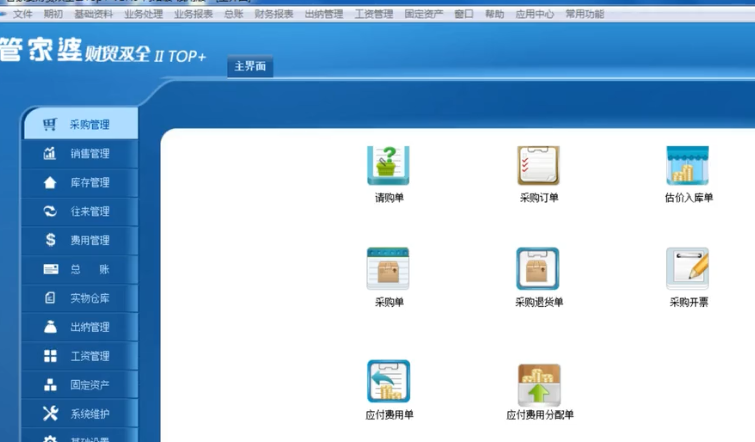Open the 工资管理 menu in menu bar

pyautogui.click(x=374, y=14)
